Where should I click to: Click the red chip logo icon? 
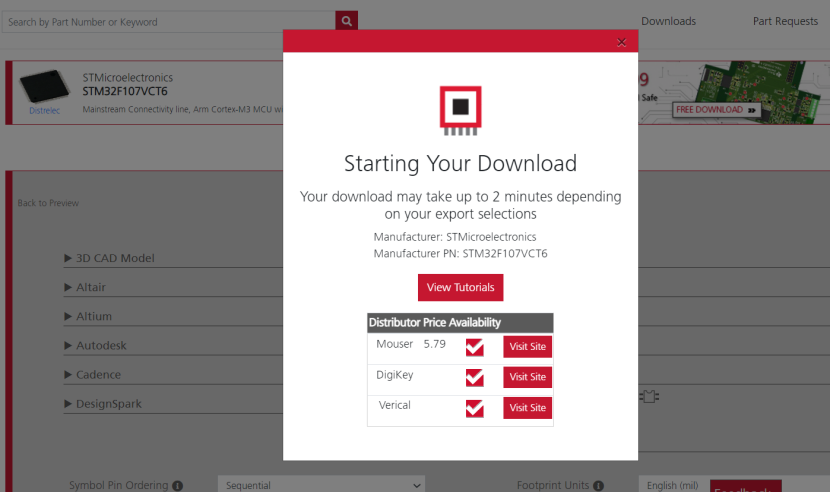pos(461,110)
